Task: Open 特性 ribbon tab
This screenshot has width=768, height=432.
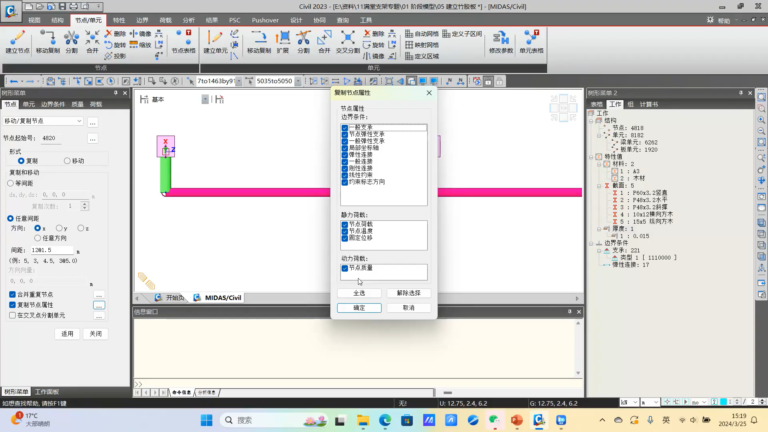Action: coord(119,20)
